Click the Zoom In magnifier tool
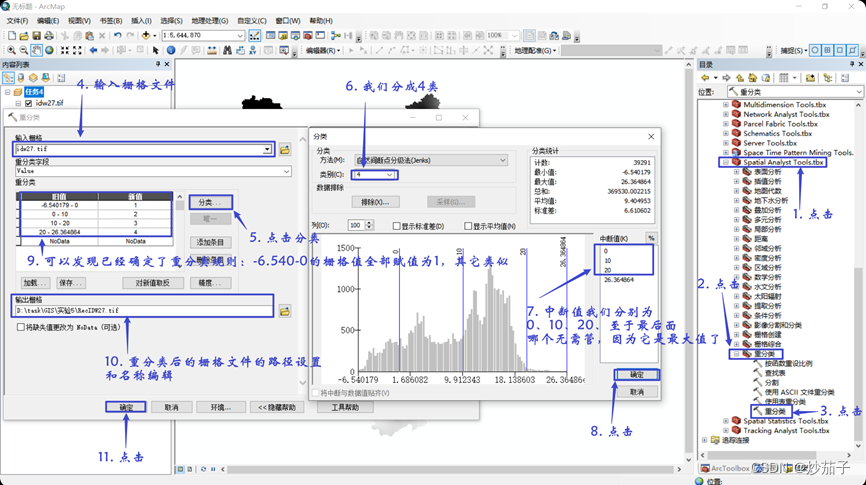 pyautogui.click(x=11, y=50)
